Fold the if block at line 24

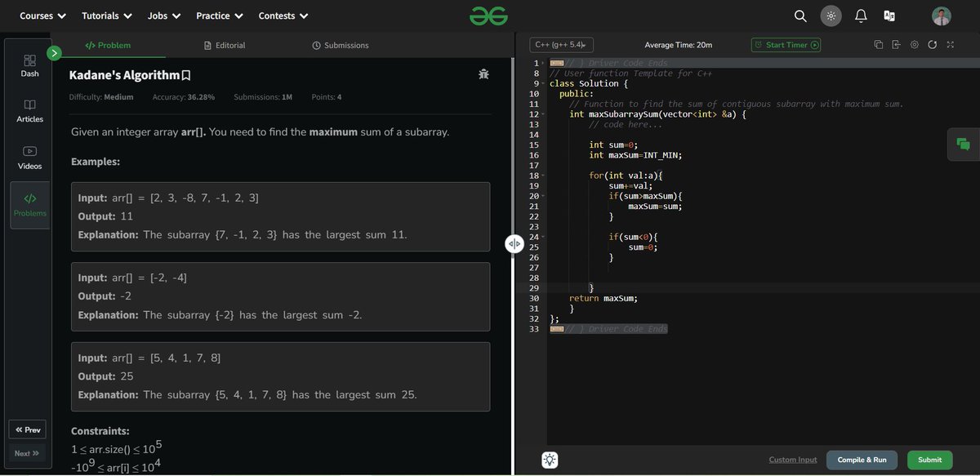click(x=543, y=237)
